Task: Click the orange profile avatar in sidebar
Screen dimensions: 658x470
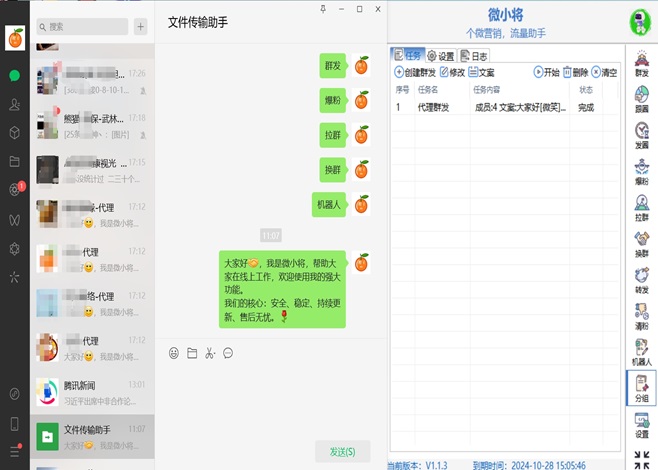Action: (x=15, y=38)
